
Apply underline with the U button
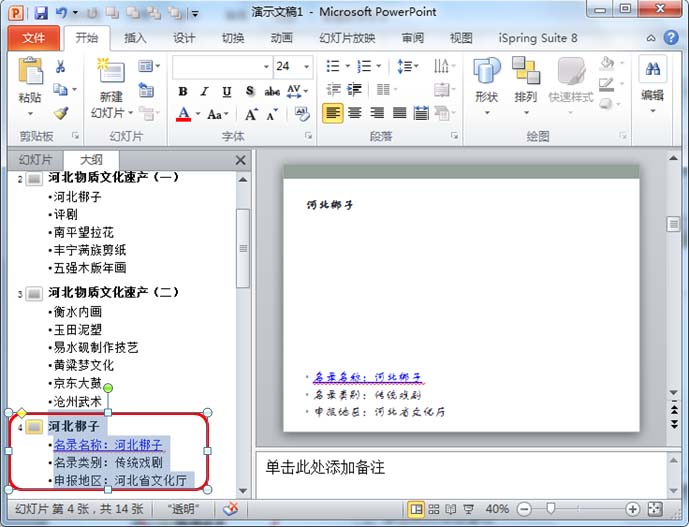coord(227,91)
